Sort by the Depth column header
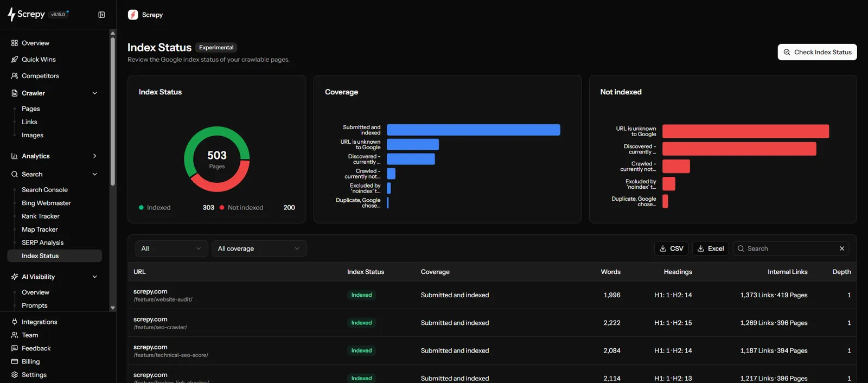Image resolution: width=868 pixels, height=383 pixels. (841, 272)
